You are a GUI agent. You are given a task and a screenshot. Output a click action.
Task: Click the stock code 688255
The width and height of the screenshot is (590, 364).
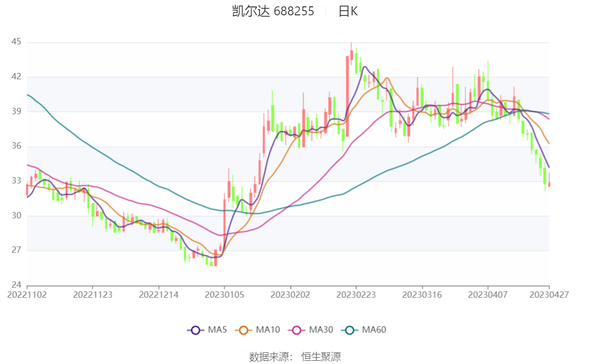294,11
